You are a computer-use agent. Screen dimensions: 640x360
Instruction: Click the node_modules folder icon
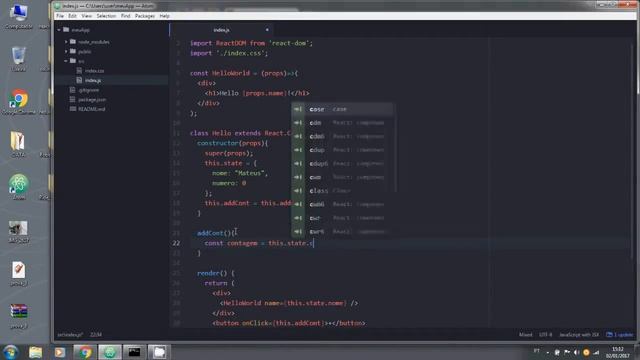pyautogui.click(x=73, y=42)
